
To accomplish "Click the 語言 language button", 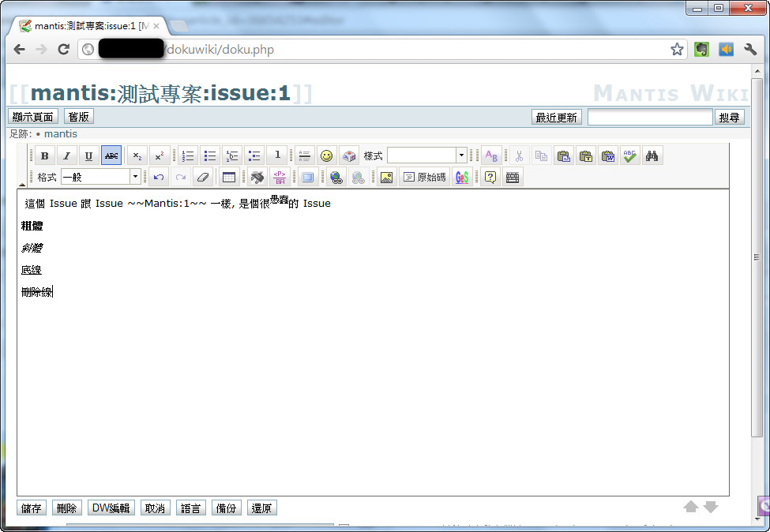I will click(x=190, y=508).
